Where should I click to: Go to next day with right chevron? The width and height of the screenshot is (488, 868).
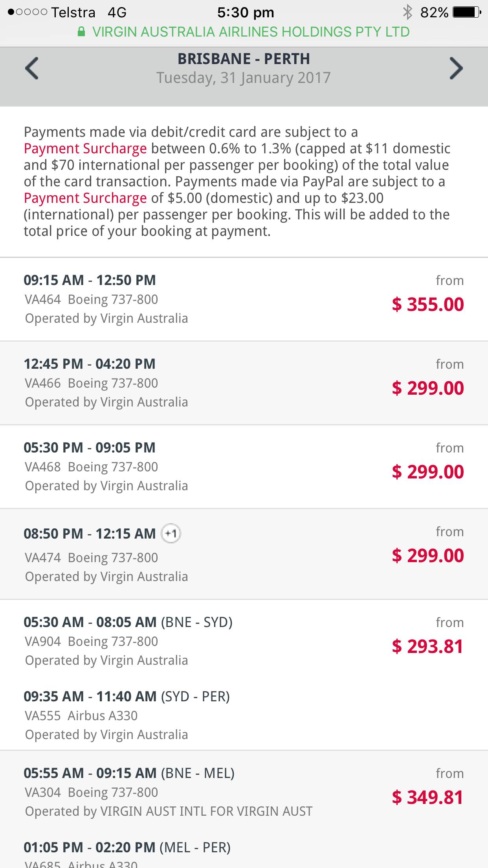click(x=456, y=68)
